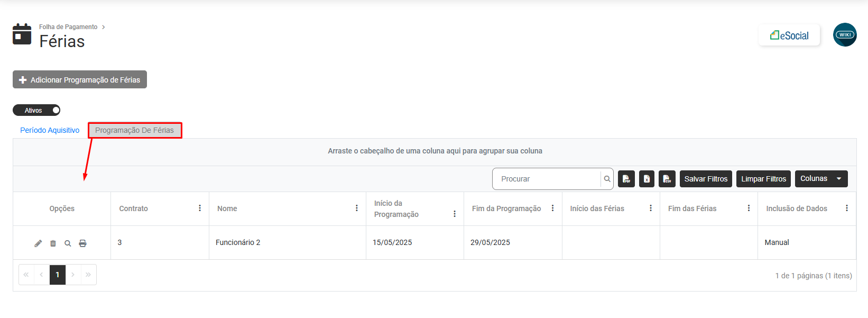The width and height of the screenshot is (868, 318).
Task: View details of the Funcionário 2 row
Action: (68, 243)
